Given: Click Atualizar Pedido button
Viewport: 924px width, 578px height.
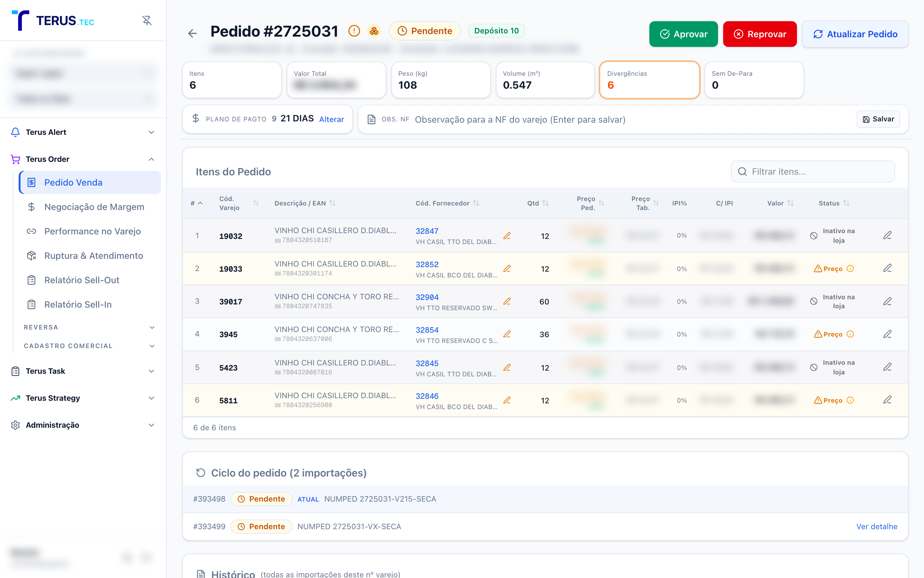Looking at the screenshot, I should (x=855, y=34).
